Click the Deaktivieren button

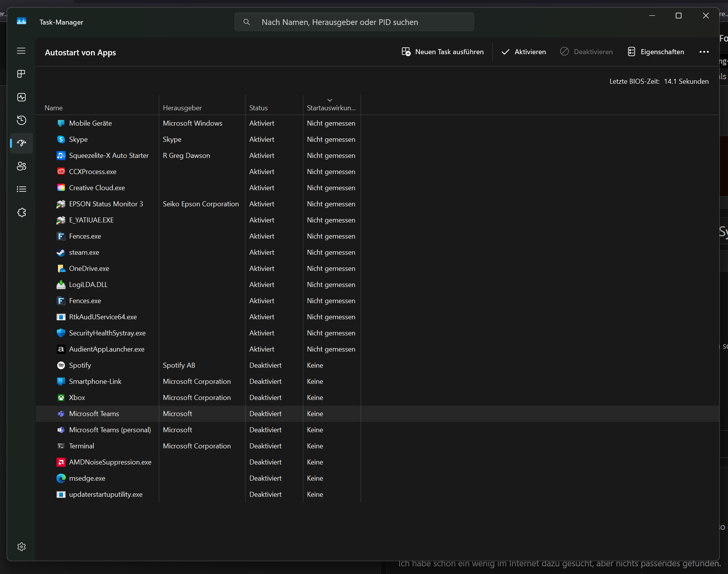(x=586, y=52)
